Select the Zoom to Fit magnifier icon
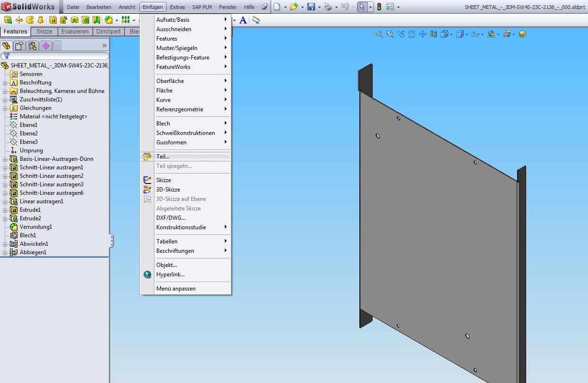This screenshot has width=588, height=383. point(379,34)
